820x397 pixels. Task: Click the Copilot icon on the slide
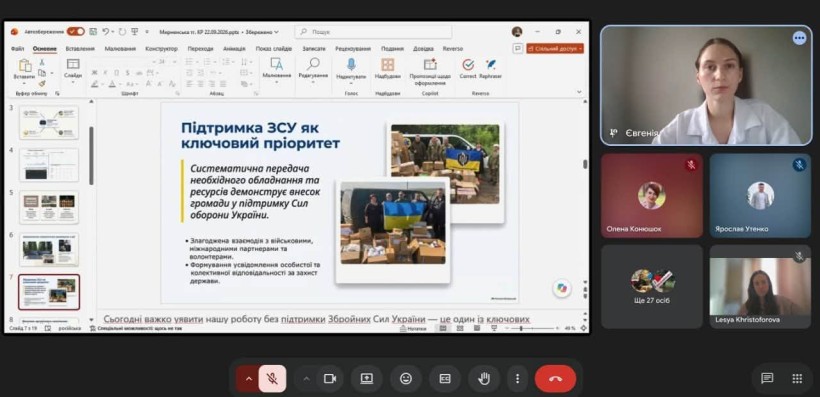pyautogui.click(x=562, y=288)
